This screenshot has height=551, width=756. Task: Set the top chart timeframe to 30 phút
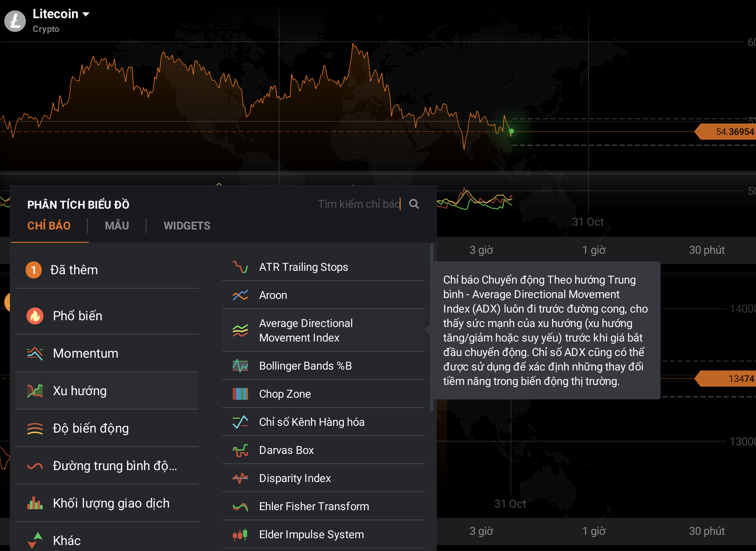[x=707, y=250]
